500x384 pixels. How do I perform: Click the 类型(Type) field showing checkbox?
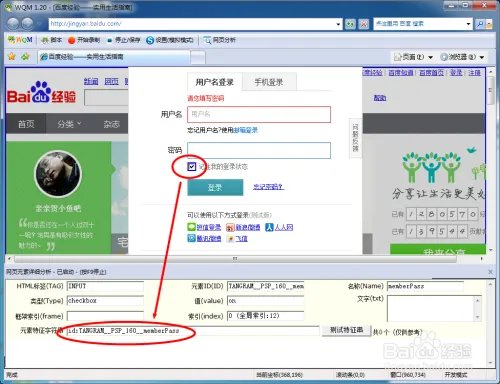(x=105, y=301)
